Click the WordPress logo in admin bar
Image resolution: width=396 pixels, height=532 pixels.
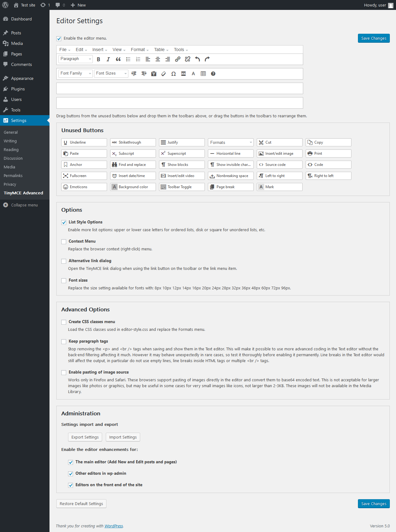pyautogui.click(x=5, y=5)
